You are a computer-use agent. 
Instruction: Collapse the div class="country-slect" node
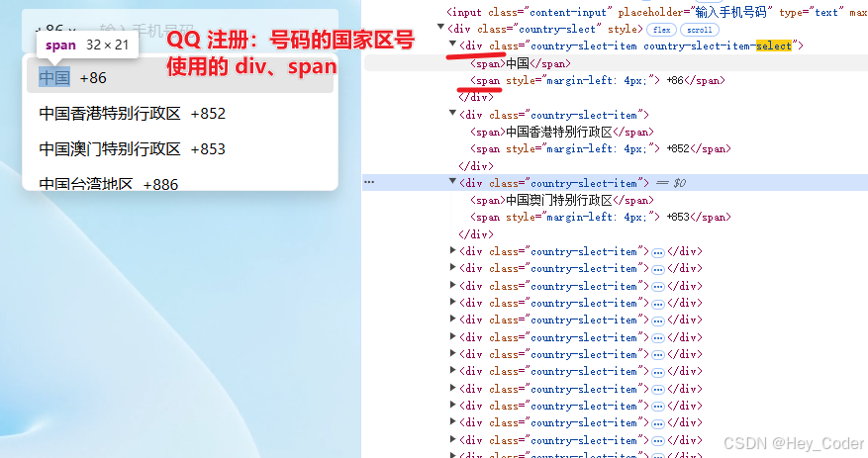pyautogui.click(x=440, y=26)
